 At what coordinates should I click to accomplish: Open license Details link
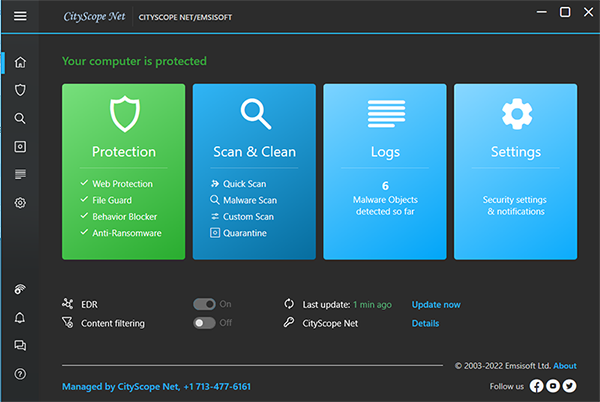pyautogui.click(x=425, y=323)
